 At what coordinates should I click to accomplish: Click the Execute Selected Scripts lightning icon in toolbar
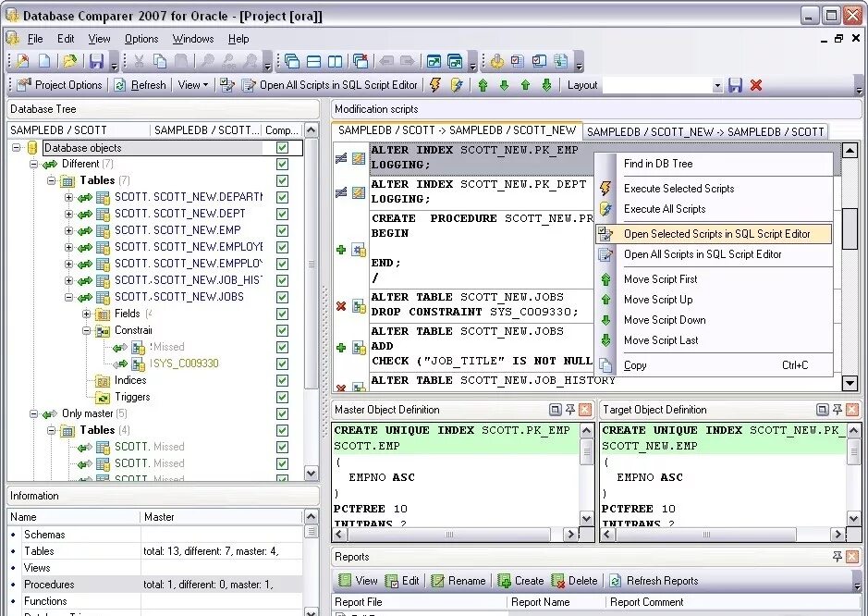pyautogui.click(x=435, y=85)
